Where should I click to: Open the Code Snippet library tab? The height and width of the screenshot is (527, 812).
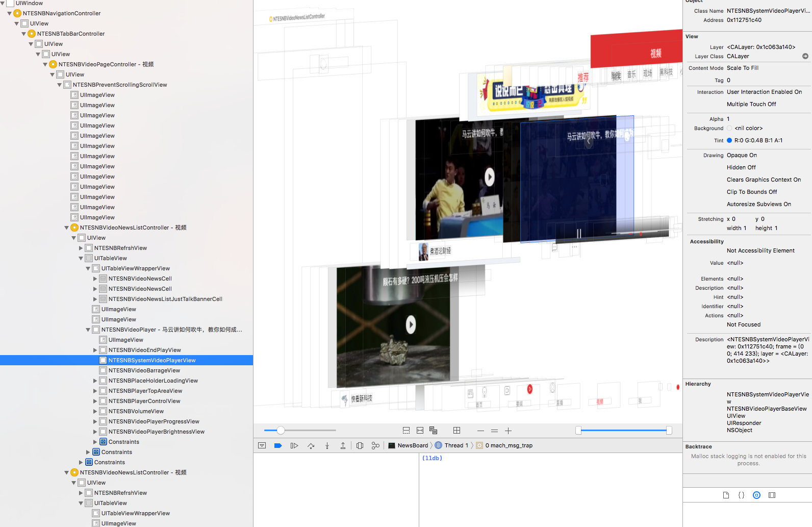click(741, 495)
